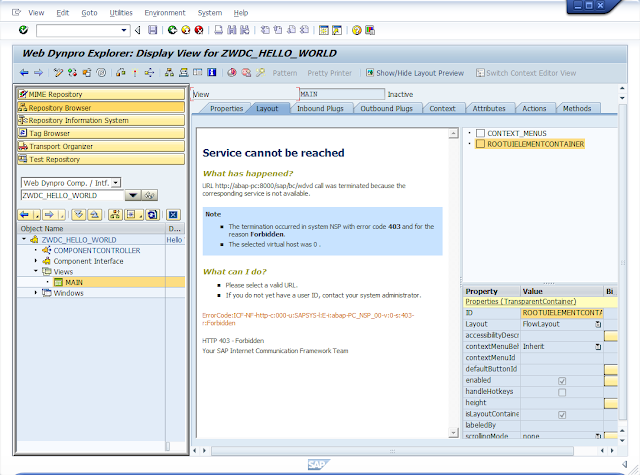Image resolution: width=640 pixels, height=475 pixels.
Task: Open the Web Dynpro Comp. / Intf. dropdown
Action: click(116, 183)
